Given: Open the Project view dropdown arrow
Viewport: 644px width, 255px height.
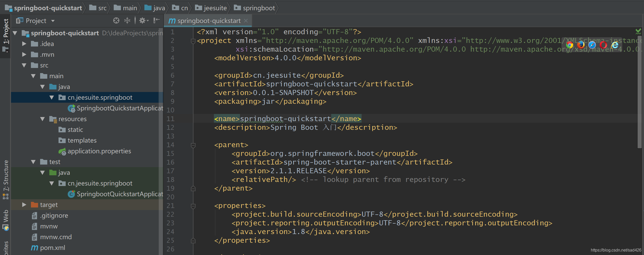Looking at the screenshot, I should (53, 21).
